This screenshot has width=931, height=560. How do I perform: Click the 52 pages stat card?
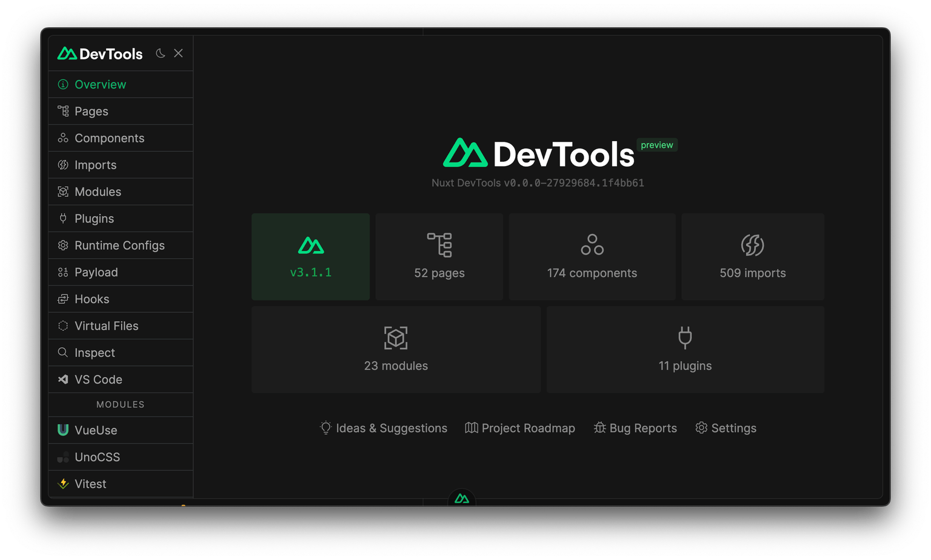pyautogui.click(x=439, y=256)
